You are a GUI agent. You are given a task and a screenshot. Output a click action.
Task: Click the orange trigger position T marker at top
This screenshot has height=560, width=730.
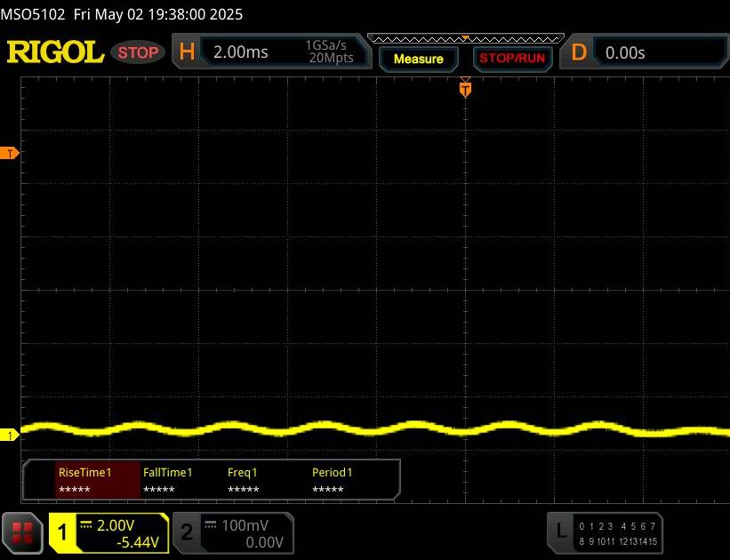pos(465,89)
